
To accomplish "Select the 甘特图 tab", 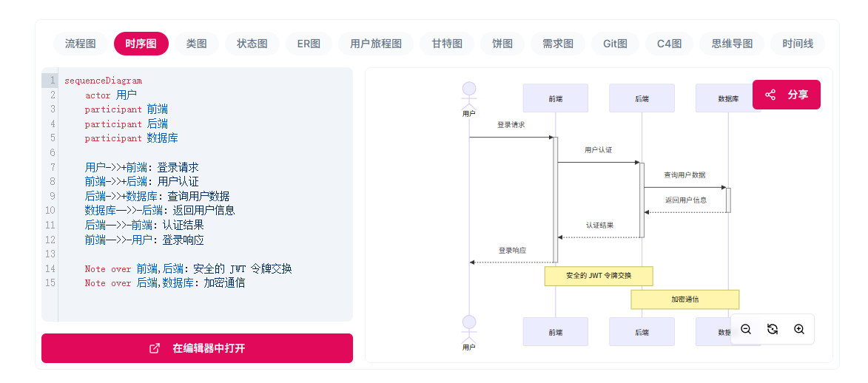I will (447, 44).
